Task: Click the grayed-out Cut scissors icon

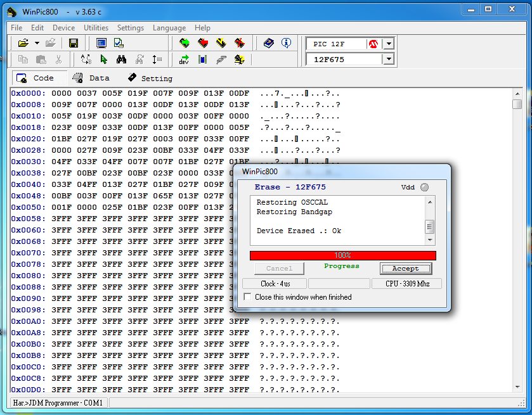Action: point(59,60)
